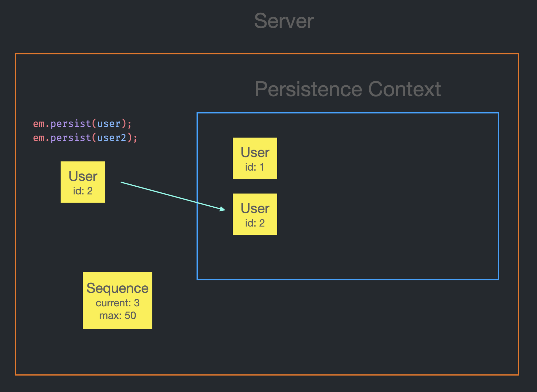The width and height of the screenshot is (537, 392).
Task: Select the yellow Sequence box
Action: tap(117, 300)
